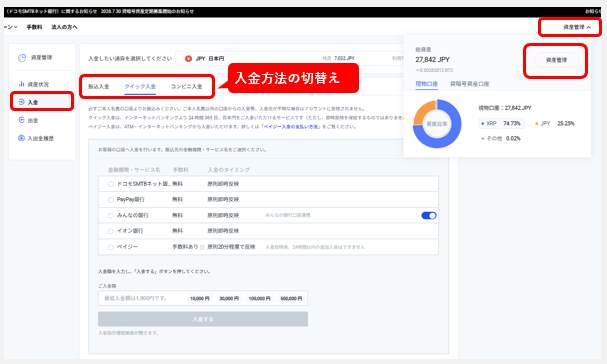Open 手数料 in the top navigation
The height and width of the screenshot is (364, 607).
(x=34, y=27)
